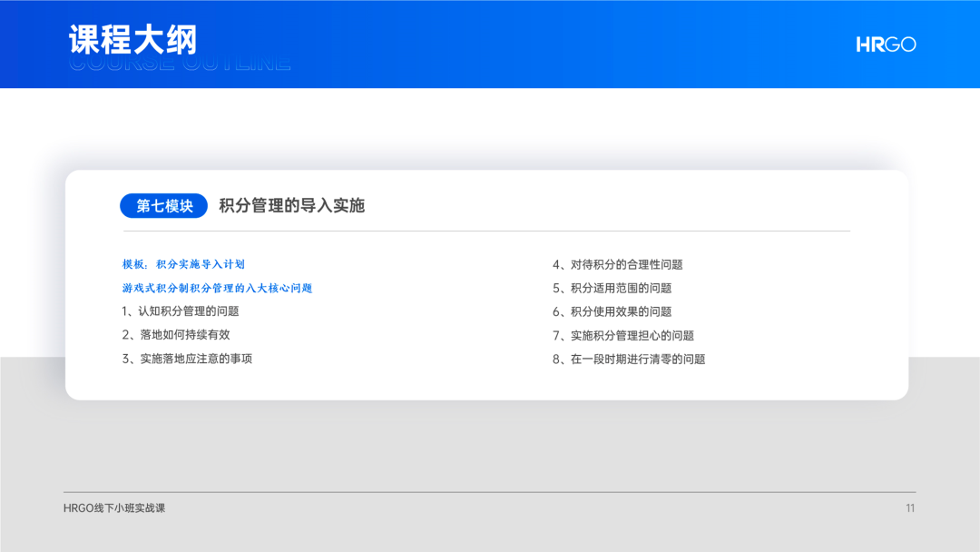Click the page number 11

pos(909,508)
